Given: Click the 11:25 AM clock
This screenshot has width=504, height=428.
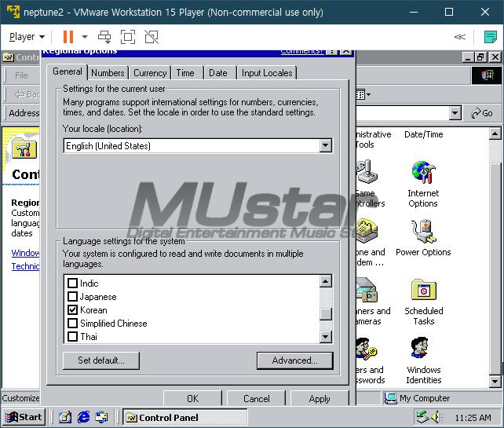Looking at the screenshot, I should point(473,418).
